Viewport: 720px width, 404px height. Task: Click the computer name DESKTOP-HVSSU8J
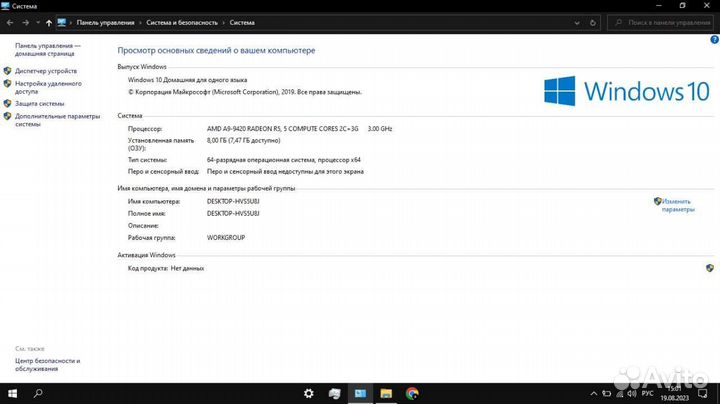coord(233,202)
